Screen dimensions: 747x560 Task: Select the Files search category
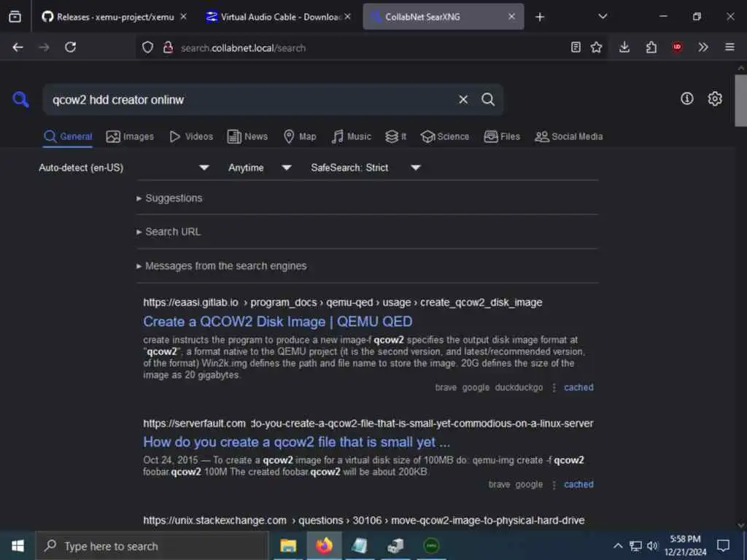502,136
